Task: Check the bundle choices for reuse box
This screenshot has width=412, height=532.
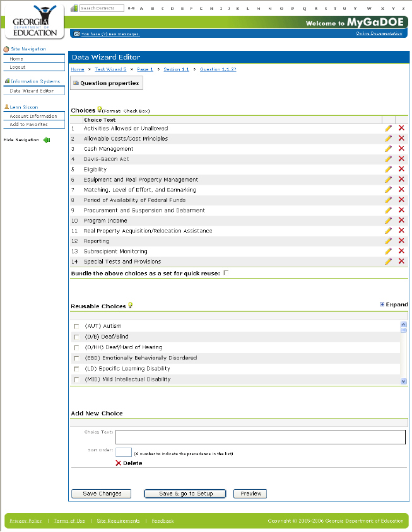Action: click(226, 273)
